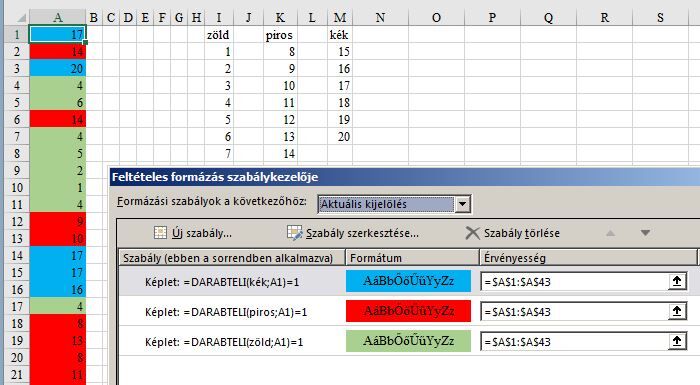This screenshot has height=385, width=700.
Task: Select cell A21 with value 11
Action: 58,374
